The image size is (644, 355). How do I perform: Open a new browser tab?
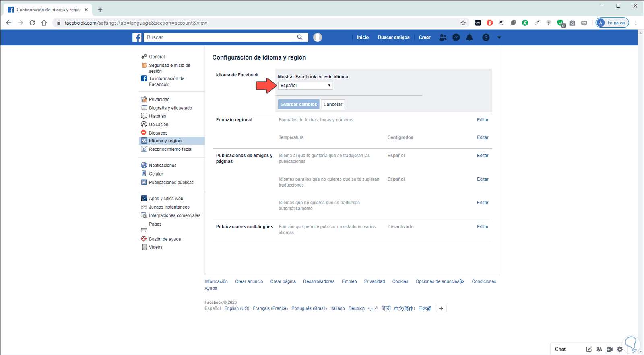coord(100,10)
